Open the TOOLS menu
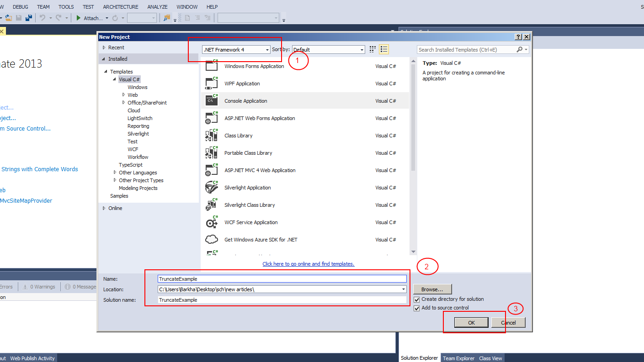 tap(66, 7)
